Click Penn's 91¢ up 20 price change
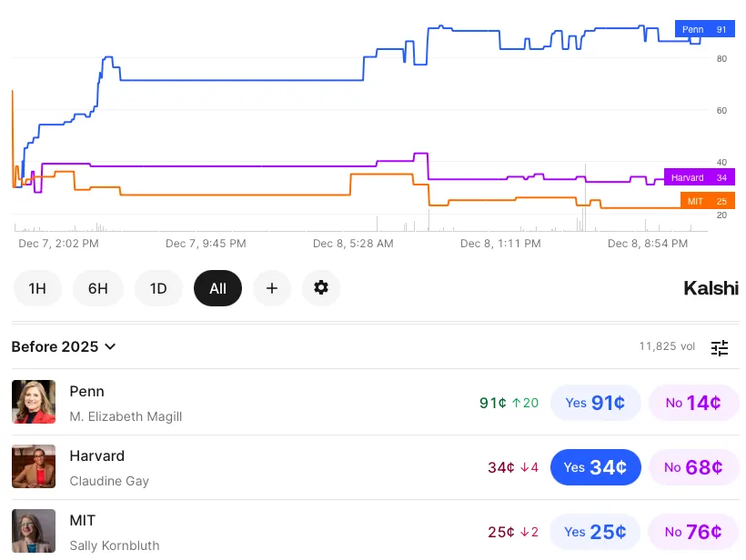Screen dimensions: 746x560 point(509,403)
